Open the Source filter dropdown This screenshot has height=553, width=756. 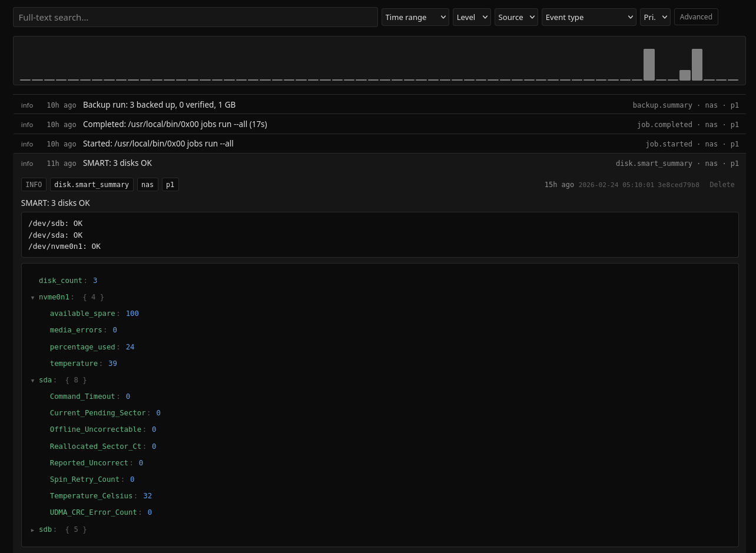pyautogui.click(x=516, y=17)
